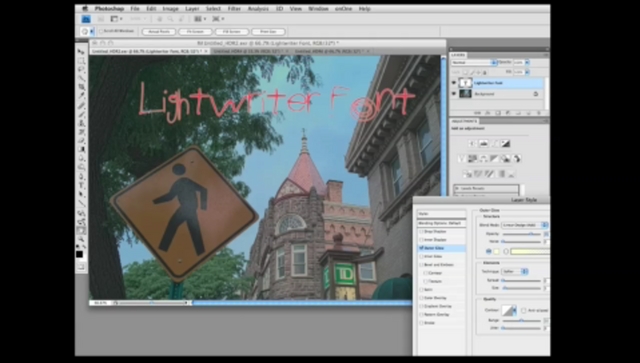
Task: Open the layer blend mode dropdown showing Normal
Action: [474, 62]
